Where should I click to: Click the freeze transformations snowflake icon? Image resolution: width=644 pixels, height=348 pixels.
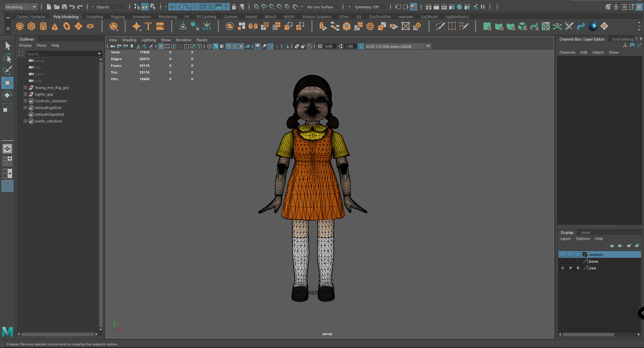[x=207, y=26]
